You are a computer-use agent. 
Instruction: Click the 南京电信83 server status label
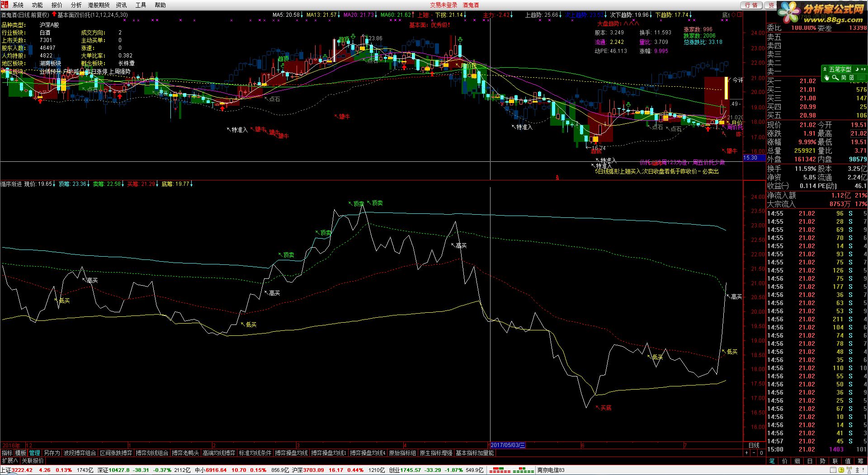551,470
